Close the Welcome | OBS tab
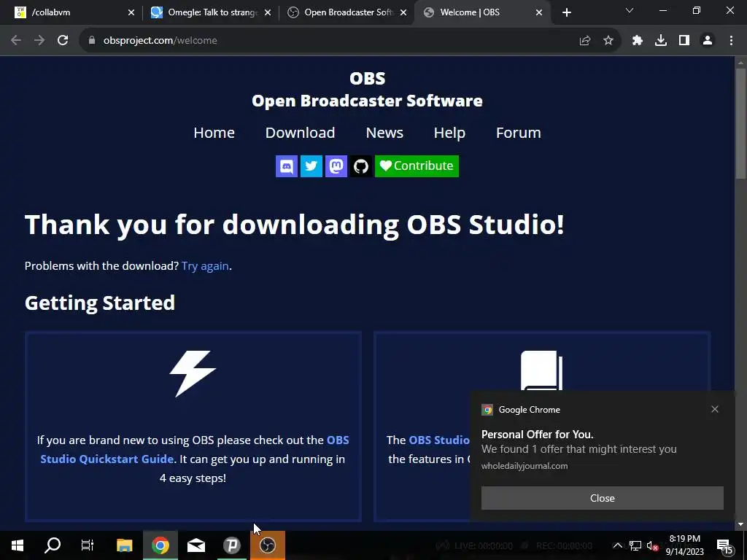The image size is (747, 560). tap(539, 13)
